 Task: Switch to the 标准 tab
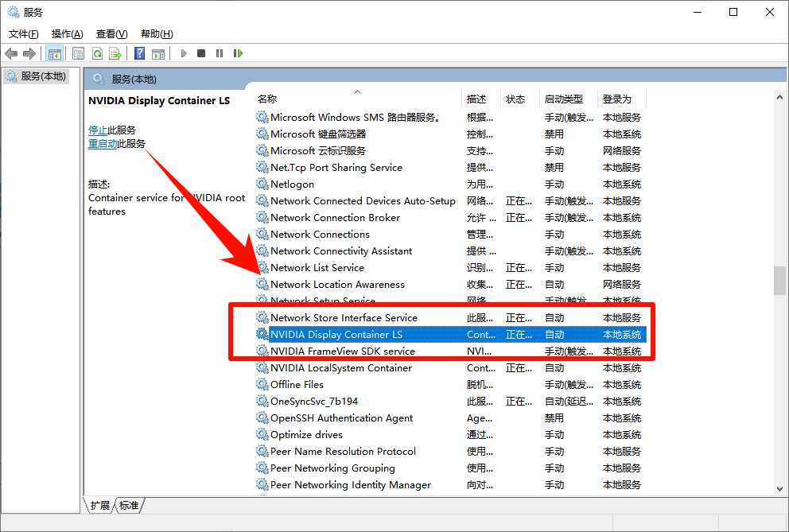point(130,505)
